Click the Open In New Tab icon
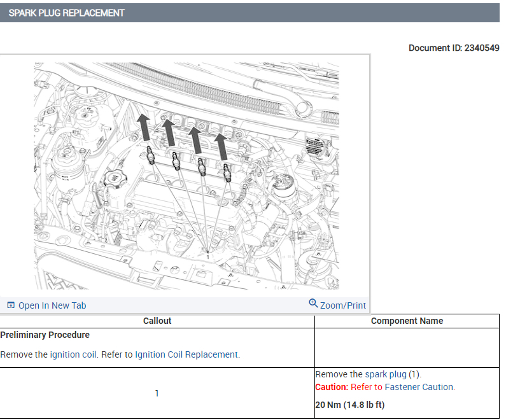Image resolution: width=506 pixels, height=420 pixels. [x=11, y=305]
